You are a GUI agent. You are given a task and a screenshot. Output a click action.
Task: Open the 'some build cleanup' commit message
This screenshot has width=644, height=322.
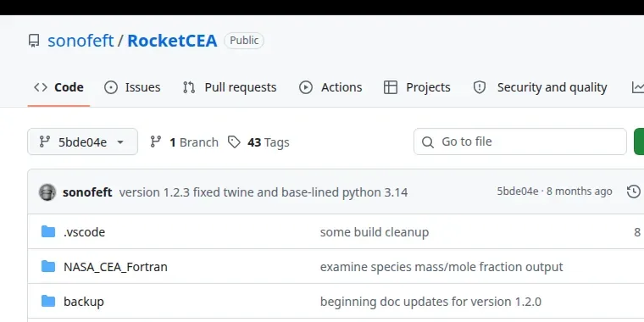[x=375, y=232]
